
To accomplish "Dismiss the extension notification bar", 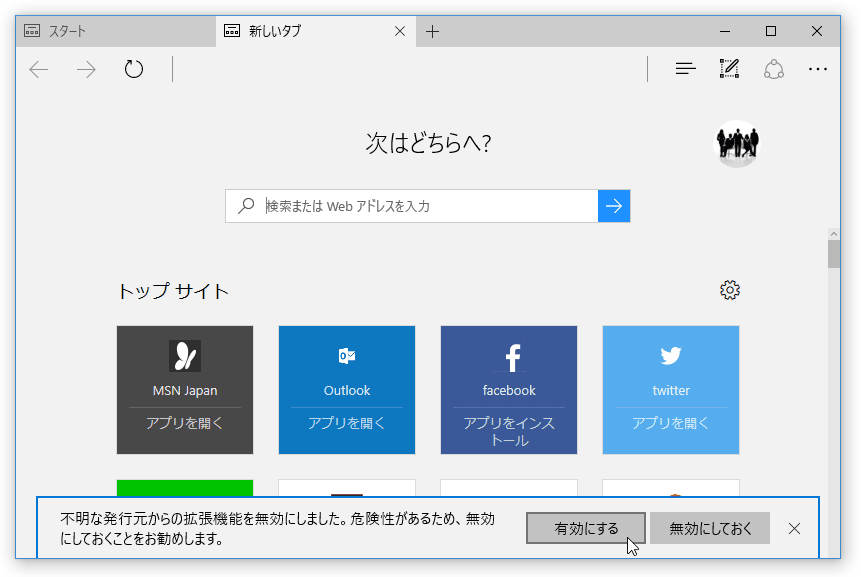I will pyautogui.click(x=794, y=529).
